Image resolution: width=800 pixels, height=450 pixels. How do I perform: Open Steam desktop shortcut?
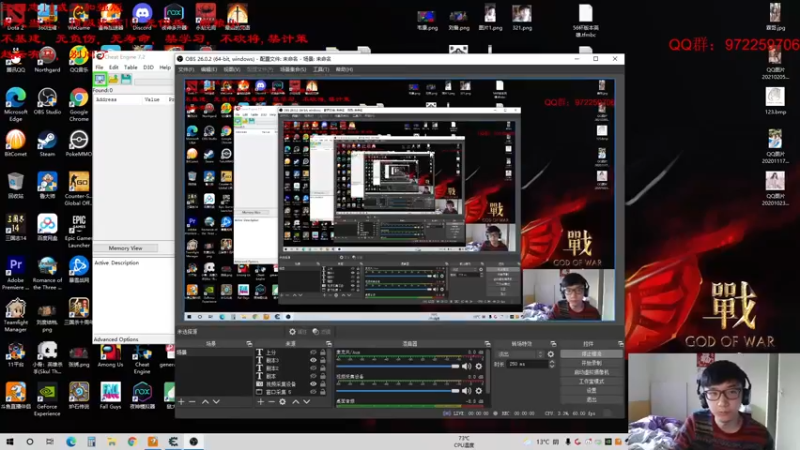tap(47, 144)
